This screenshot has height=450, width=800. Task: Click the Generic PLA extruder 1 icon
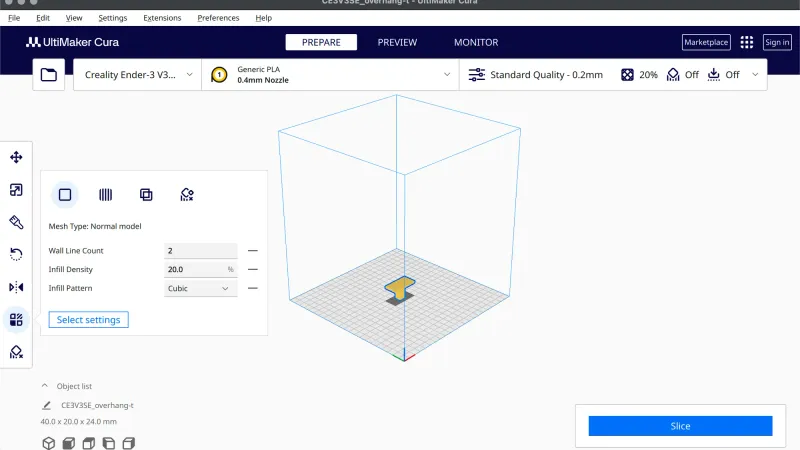pos(219,75)
